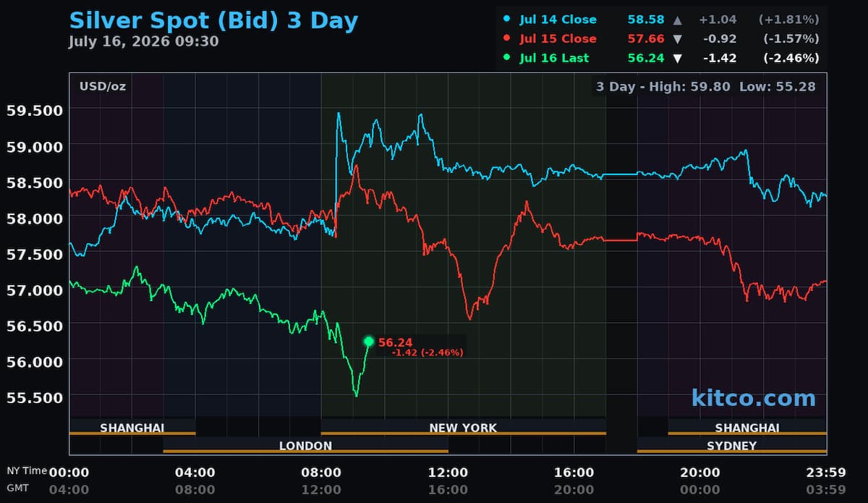Click the green Jul 16 Last legend dot
The height and width of the screenshot is (503, 868).
tap(506, 58)
